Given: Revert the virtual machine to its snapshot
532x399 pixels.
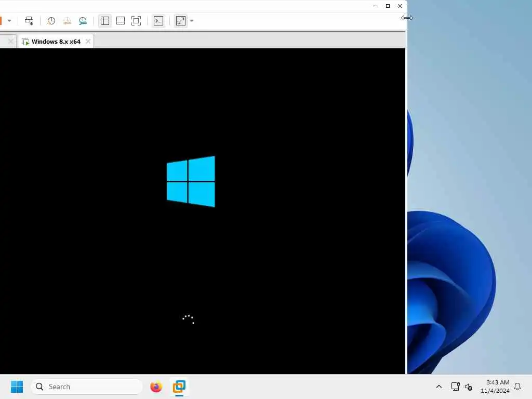Looking at the screenshot, I should click(x=67, y=21).
